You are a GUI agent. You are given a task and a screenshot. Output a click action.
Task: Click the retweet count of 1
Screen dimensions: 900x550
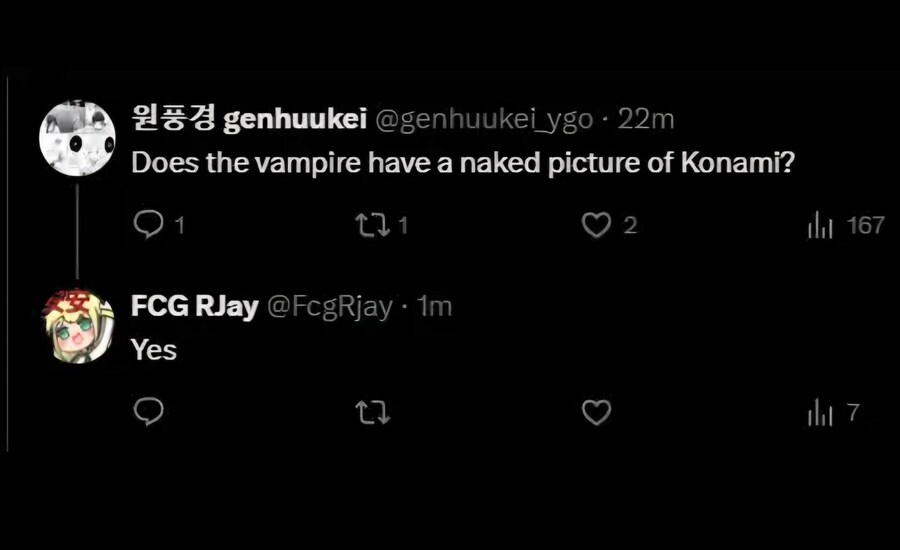click(x=404, y=225)
